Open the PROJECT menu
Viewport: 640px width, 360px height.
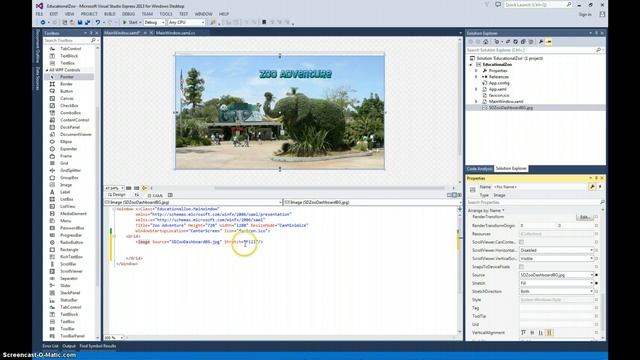89,14
